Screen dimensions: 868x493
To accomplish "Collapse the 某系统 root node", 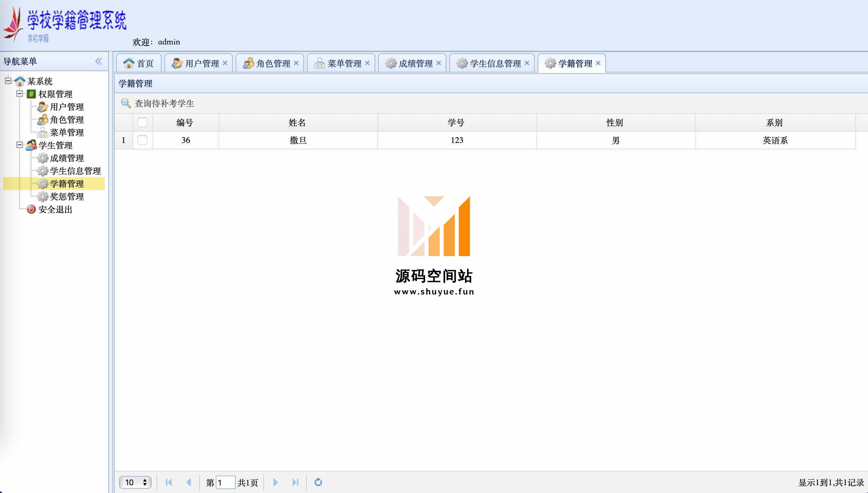I will tap(8, 81).
